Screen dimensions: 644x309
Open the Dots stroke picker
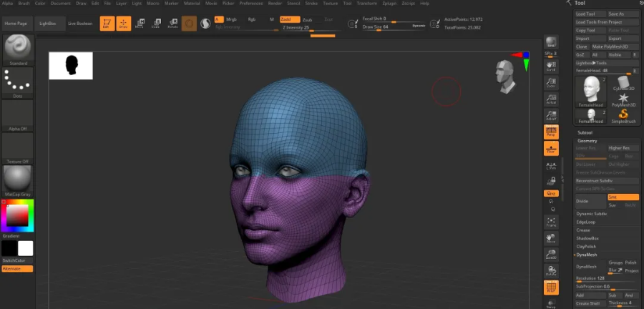pyautogui.click(x=18, y=83)
